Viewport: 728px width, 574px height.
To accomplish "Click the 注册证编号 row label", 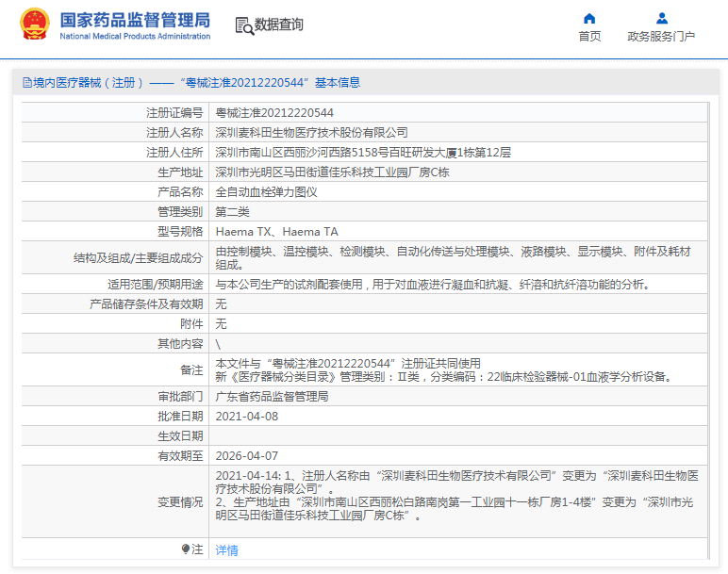I will coord(174,113).
